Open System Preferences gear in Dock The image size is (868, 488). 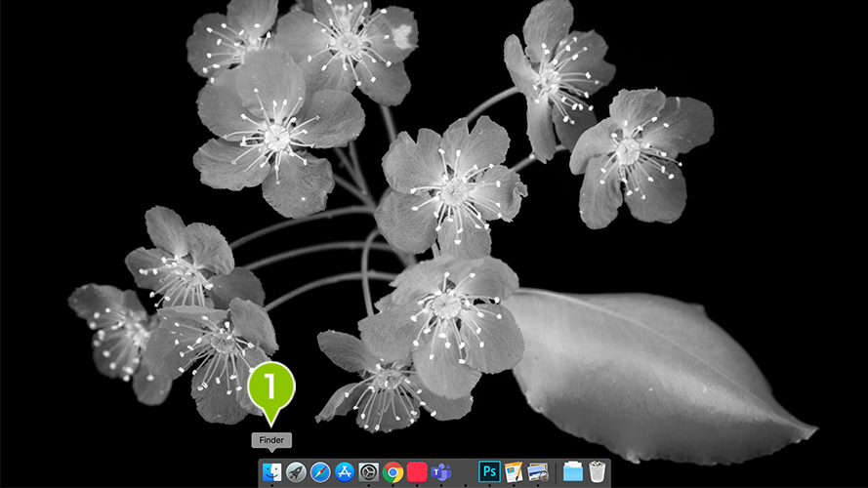pos(369,472)
